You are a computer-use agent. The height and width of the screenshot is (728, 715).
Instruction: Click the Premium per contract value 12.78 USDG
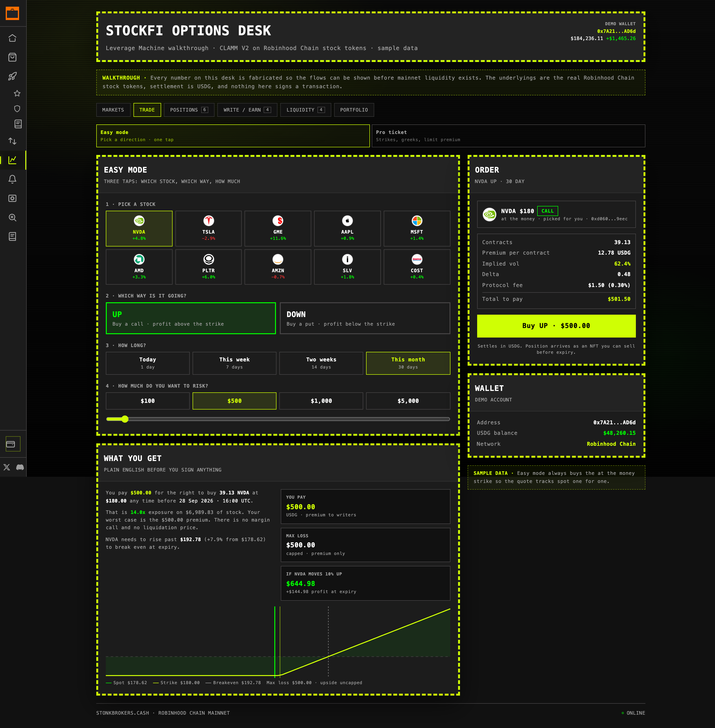point(614,253)
